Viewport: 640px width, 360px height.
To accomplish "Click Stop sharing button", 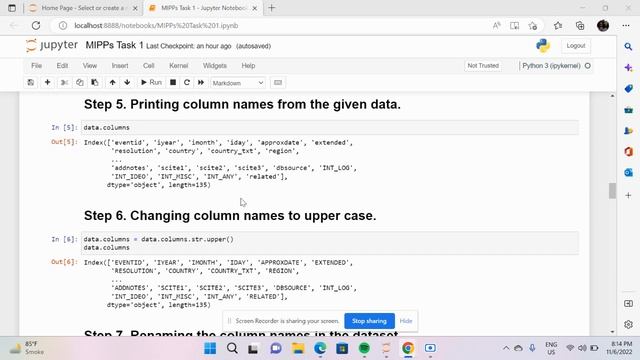I will pyautogui.click(x=369, y=321).
